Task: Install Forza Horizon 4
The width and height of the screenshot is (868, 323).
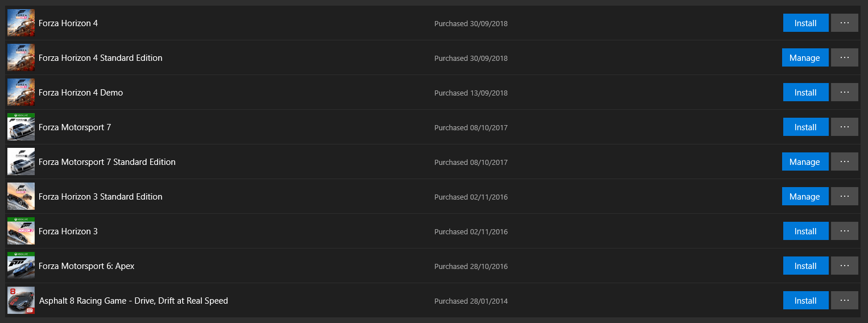Action: [x=805, y=23]
